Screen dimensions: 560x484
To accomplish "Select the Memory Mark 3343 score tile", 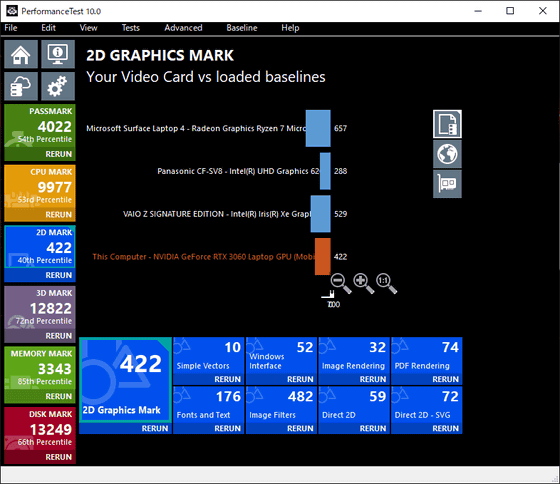I will coord(40,369).
